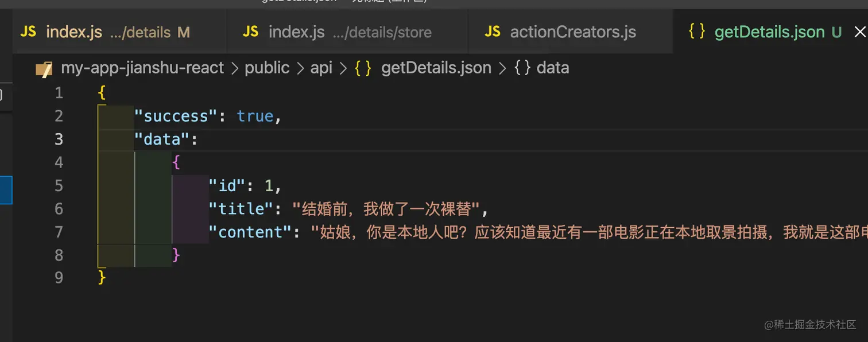Click the braces icon before data in breadcrumbs
Screen dimensions: 868x342
click(x=522, y=68)
